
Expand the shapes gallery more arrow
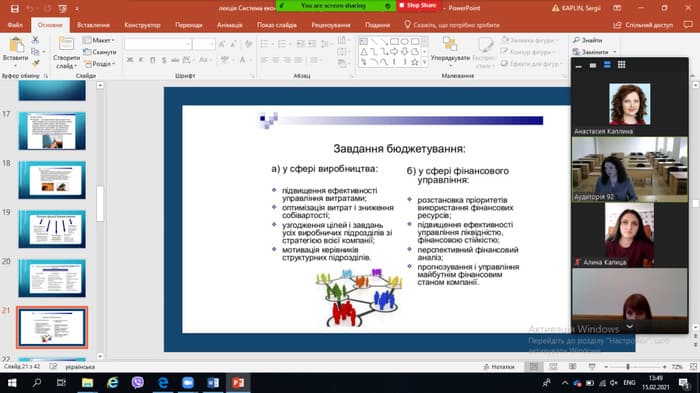pos(425,63)
